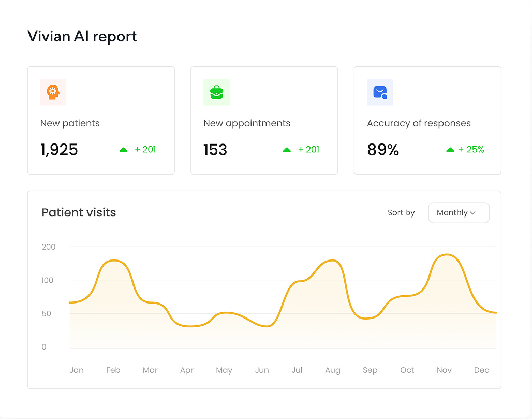Click the November peak on the chart
This screenshot has height=419, width=532.
(446, 255)
